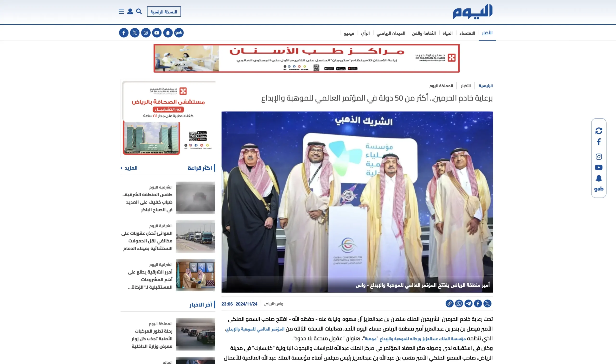The width and height of the screenshot is (616, 364).
Task: Open the الرئيسية breadcrumb link
Action: 486,86
